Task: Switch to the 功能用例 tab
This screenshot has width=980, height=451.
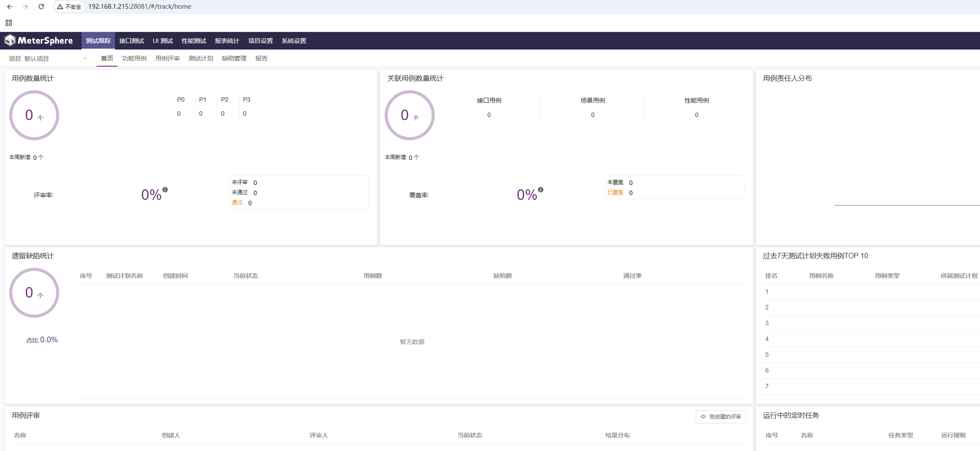Action: click(x=134, y=58)
